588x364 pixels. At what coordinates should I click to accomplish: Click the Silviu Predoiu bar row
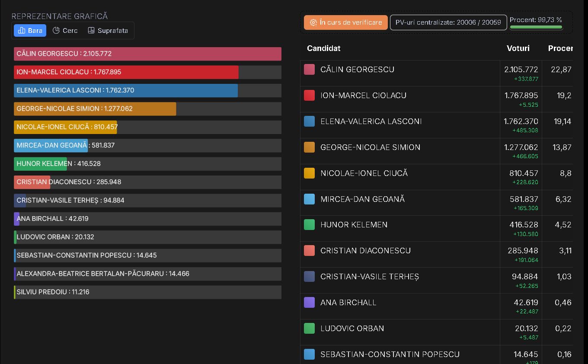click(x=147, y=292)
